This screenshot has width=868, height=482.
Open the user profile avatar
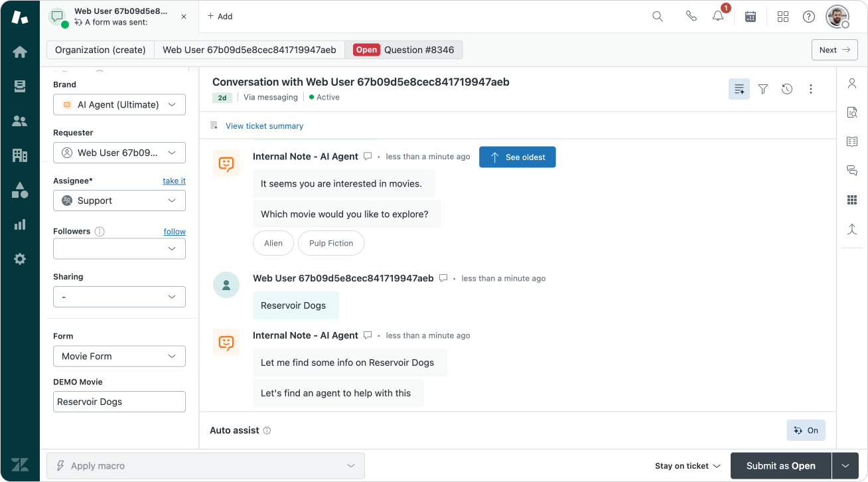pyautogui.click(x=837, y=17)
